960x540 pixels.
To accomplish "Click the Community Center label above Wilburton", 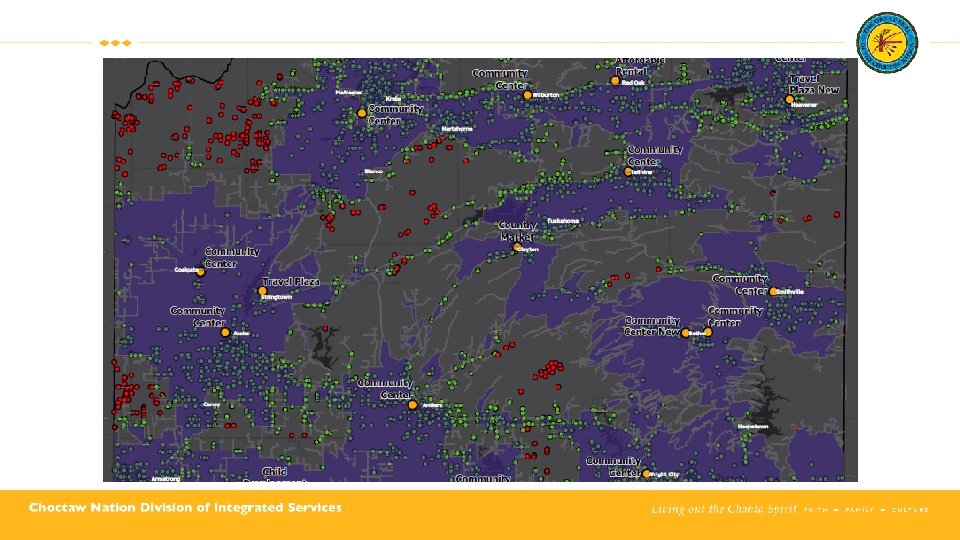I will (500, 80).
